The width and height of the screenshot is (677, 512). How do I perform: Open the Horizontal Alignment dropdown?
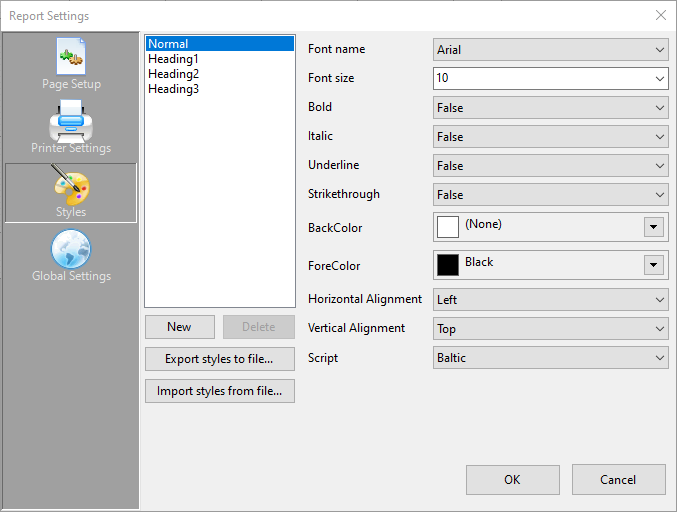click(x=550, y=299)
